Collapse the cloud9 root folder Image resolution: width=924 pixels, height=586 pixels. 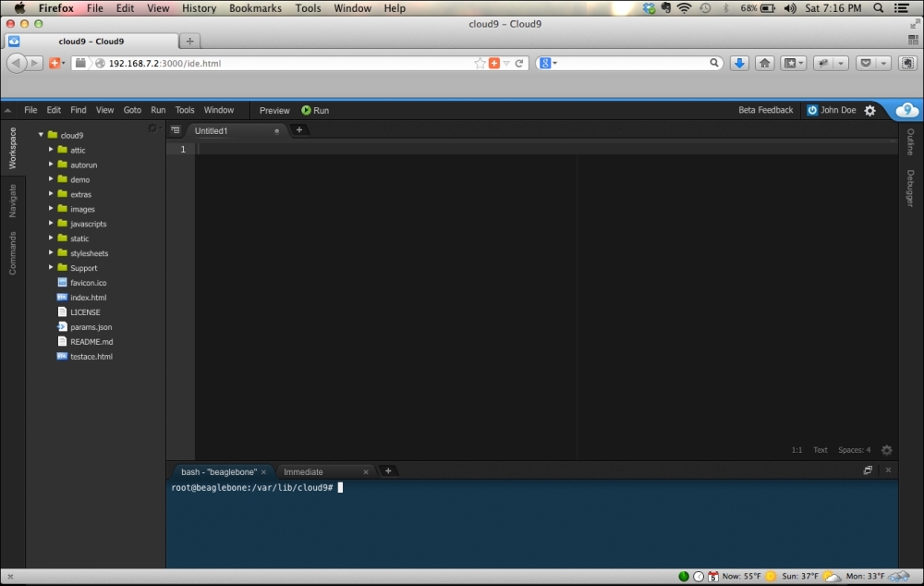(42, 135)
